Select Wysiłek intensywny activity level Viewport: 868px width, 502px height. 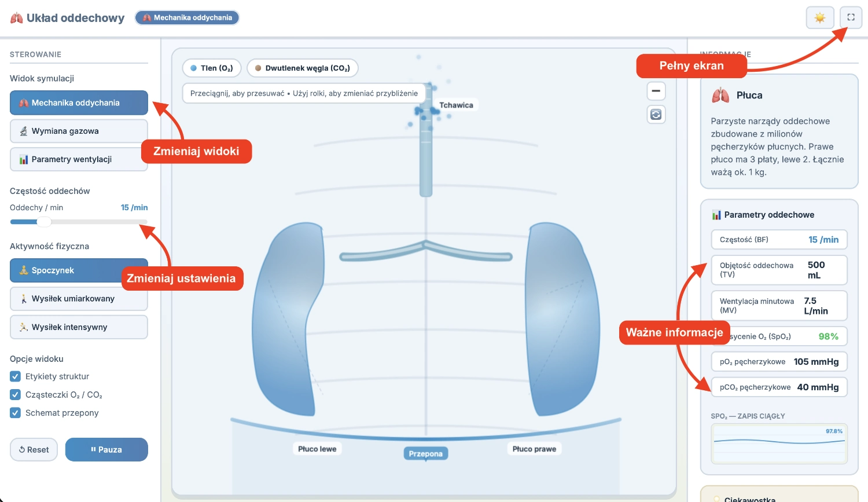(x=79, y=327)
